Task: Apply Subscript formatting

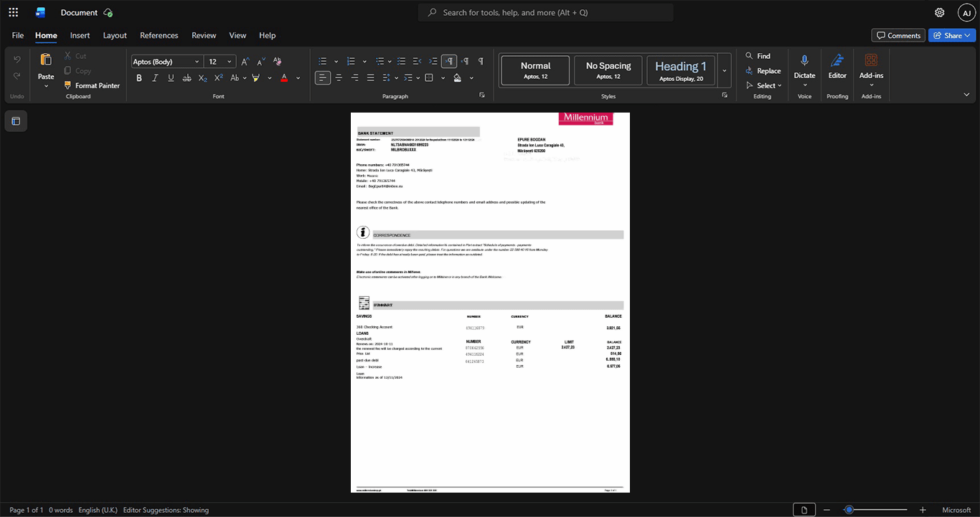Action: (202, 78)
